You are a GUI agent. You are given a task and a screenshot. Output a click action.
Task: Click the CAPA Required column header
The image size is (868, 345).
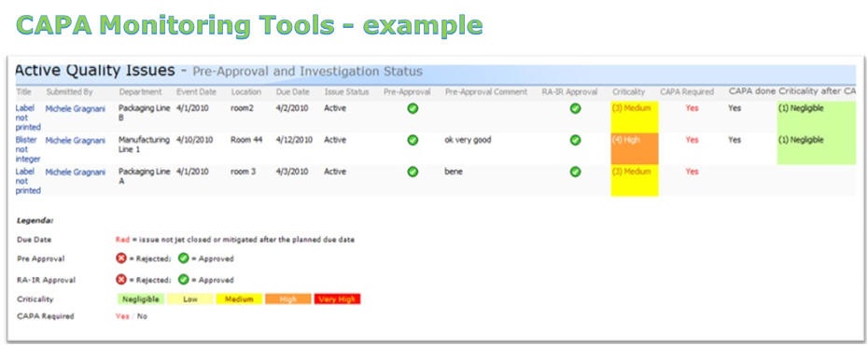click(687, 91)
